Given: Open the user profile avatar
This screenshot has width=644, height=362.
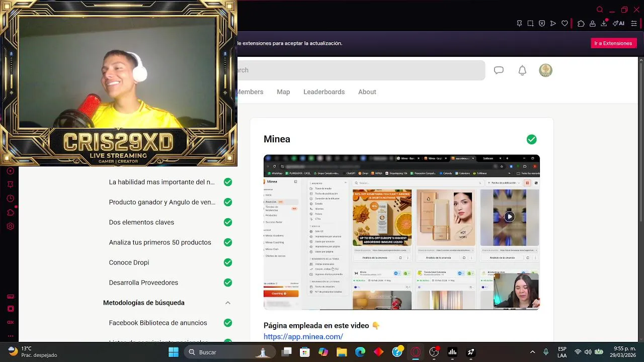Looking at the screenshot, I should click(545, 70).
